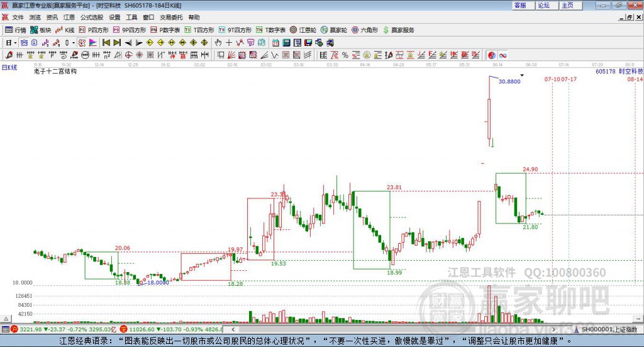Click the horizontal scrollbar left arrow
The width and height of the screenshot is (644, 347).
click(x=233, y=329)
